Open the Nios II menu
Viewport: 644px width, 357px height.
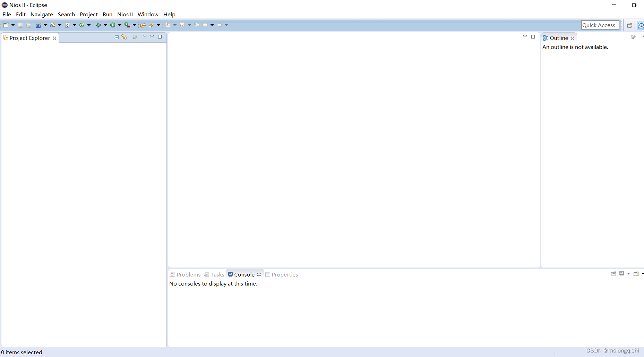point(125,14)
